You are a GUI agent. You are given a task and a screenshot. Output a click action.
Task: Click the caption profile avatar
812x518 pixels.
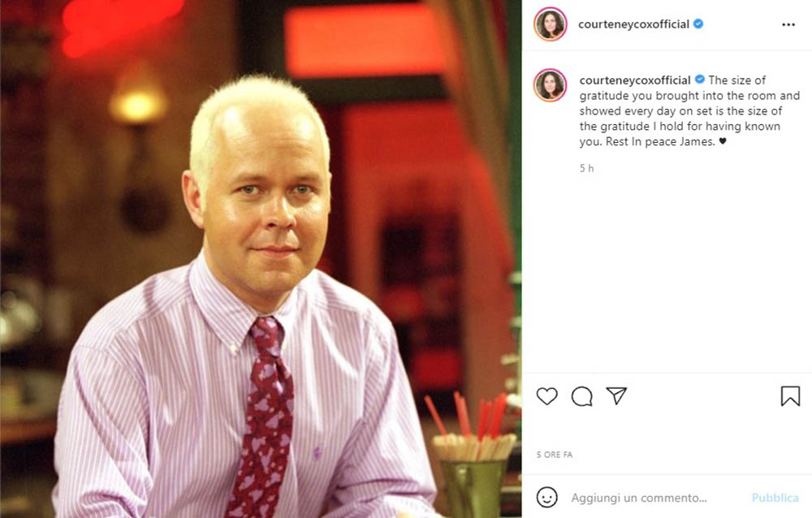pyautogui.click(x=551, y=85)
